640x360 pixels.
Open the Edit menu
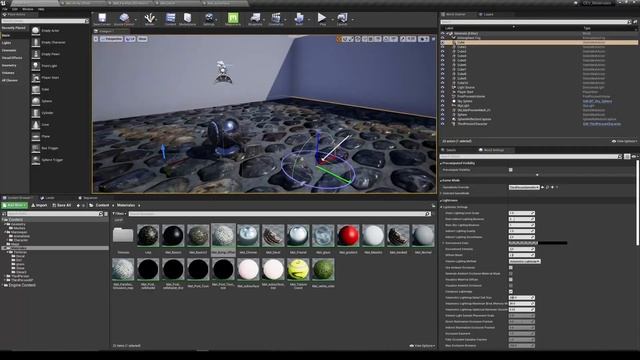pos(15,9)
